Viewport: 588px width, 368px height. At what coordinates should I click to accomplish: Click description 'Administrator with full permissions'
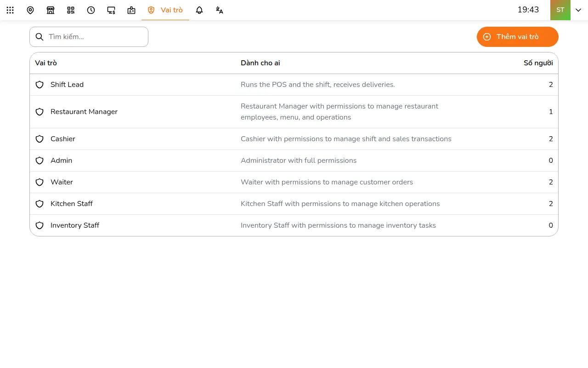click(x=299, y=161)
